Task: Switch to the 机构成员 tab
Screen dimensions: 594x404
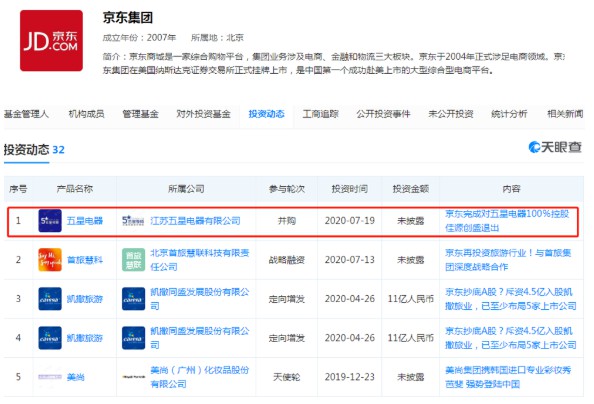Action: click(86, 114)
